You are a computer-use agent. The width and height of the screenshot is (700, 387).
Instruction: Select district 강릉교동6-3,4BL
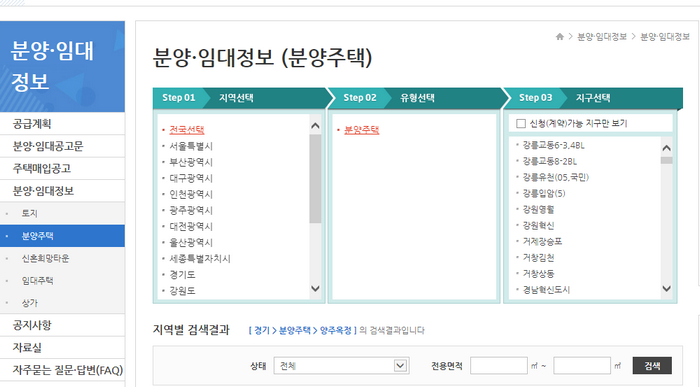tap(554, 145)
